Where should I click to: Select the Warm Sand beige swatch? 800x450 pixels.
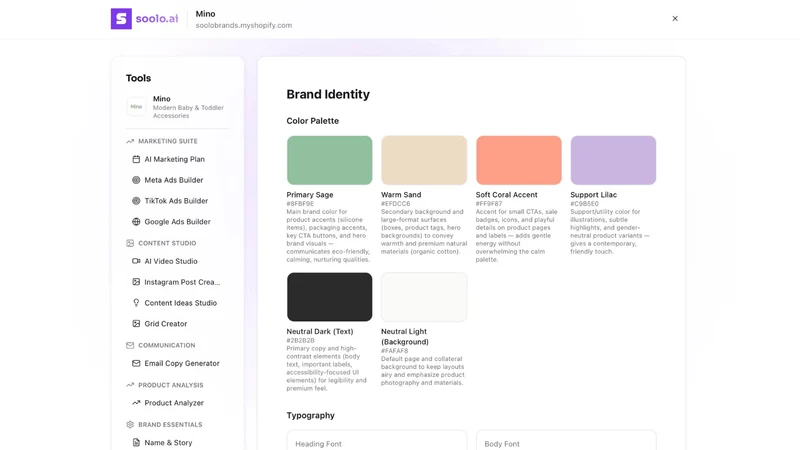[424, 160]
